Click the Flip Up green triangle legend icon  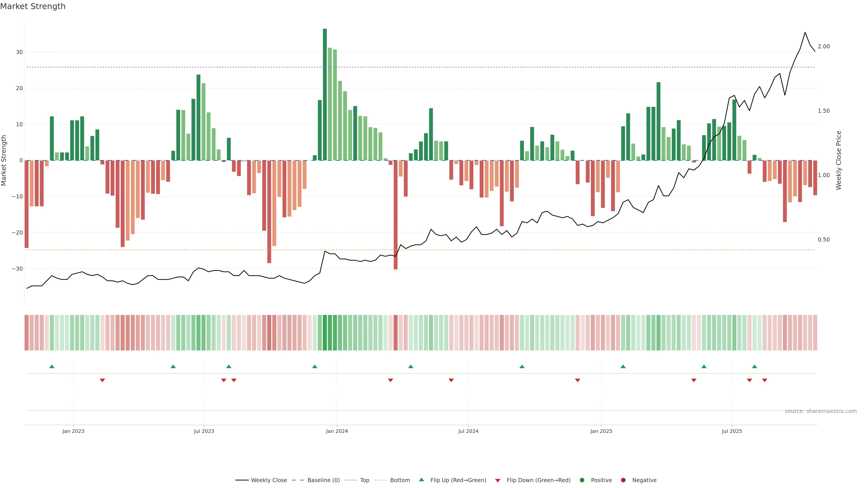(421, 480)
